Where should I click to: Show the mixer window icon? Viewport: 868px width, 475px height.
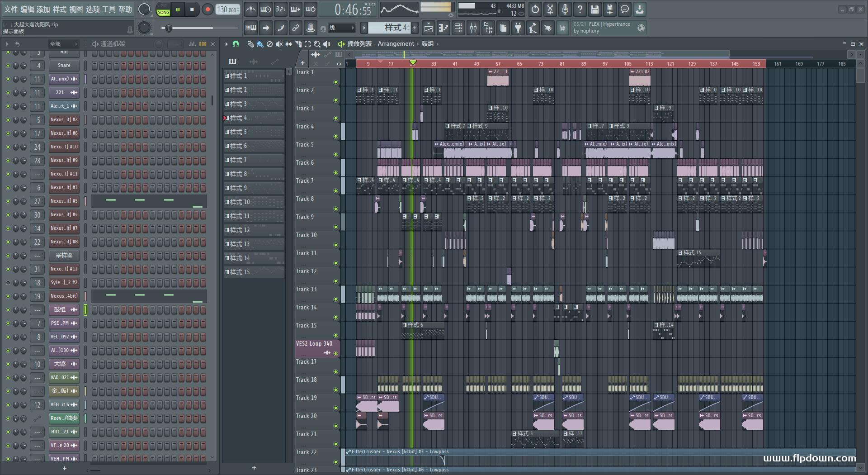(473, 28)
